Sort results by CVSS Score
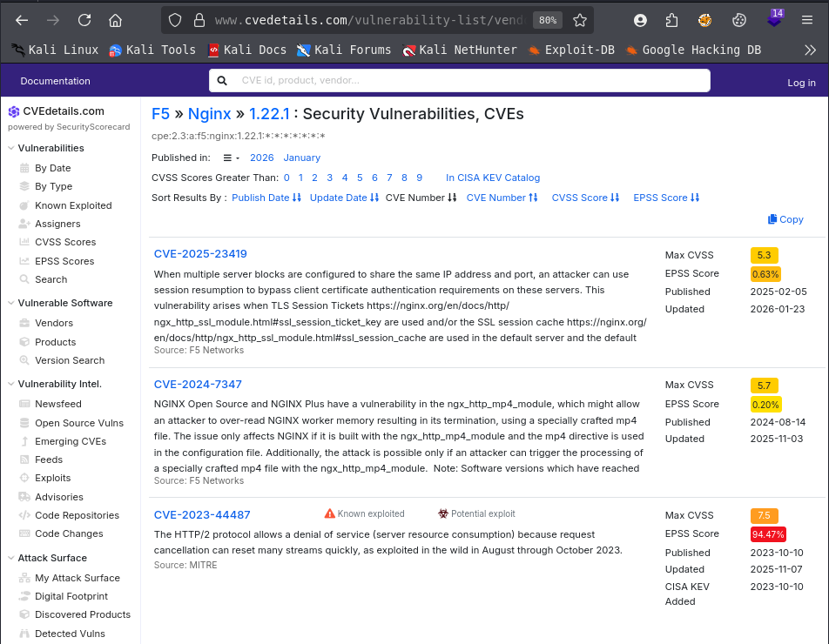 pos(585,198)
